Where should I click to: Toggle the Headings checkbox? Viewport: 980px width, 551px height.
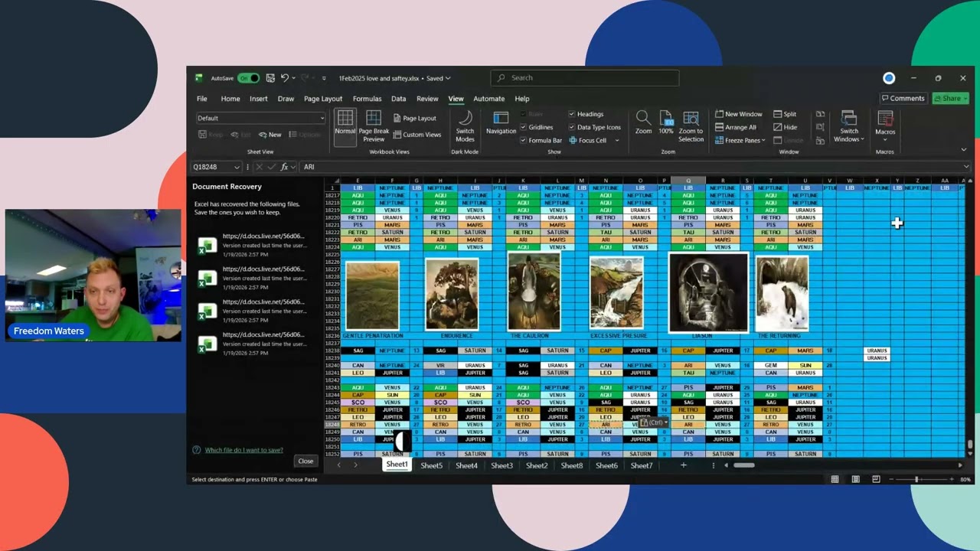pyautogui.click(x=586, y=115)
